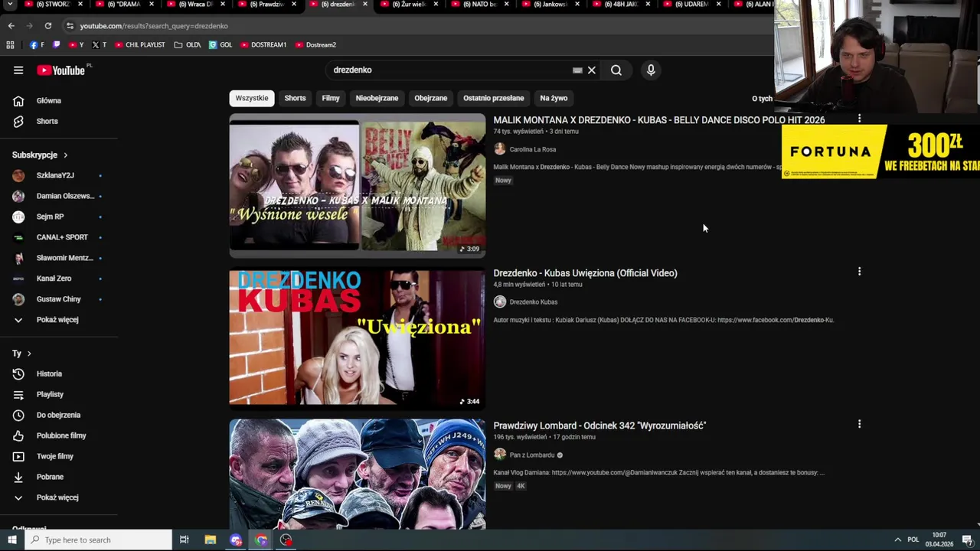The image size is (980, 551).
Task: Expand subscriptions with Pokaż więcej
Action: [x=59, y=320]
